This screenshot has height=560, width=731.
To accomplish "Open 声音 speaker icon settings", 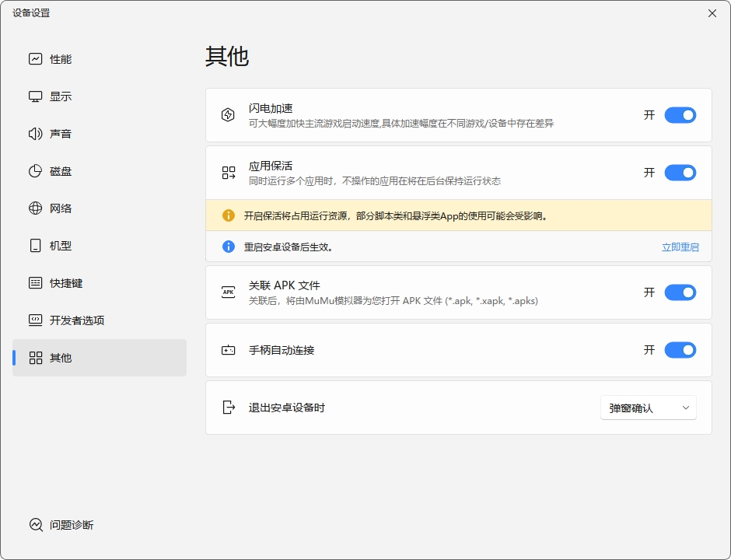I will [x=36, y=134].
